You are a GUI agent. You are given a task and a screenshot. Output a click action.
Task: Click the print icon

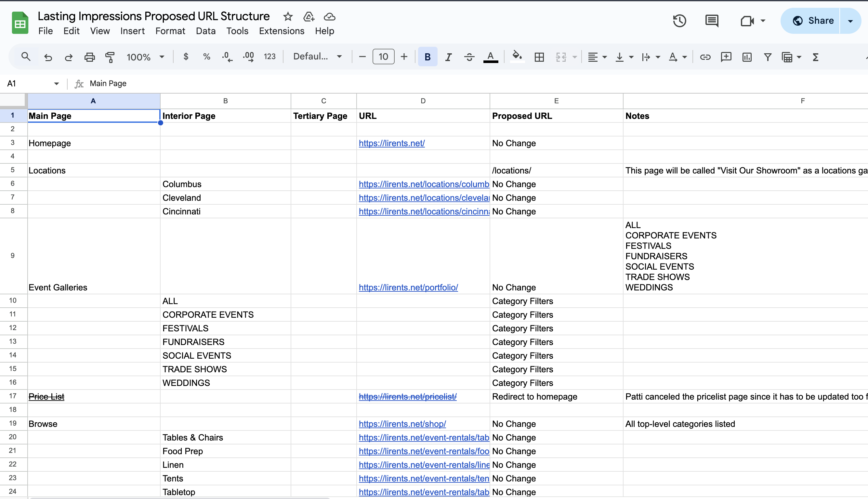tap(89, 57)
